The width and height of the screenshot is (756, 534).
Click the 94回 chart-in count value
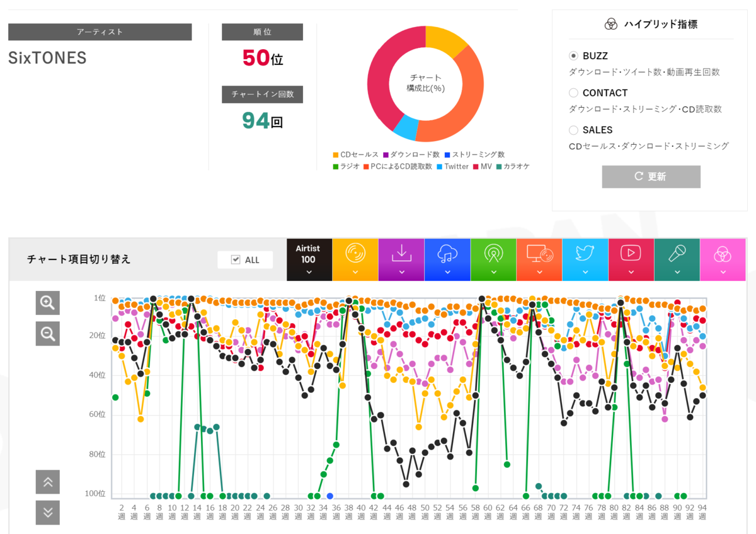[263, 120]
